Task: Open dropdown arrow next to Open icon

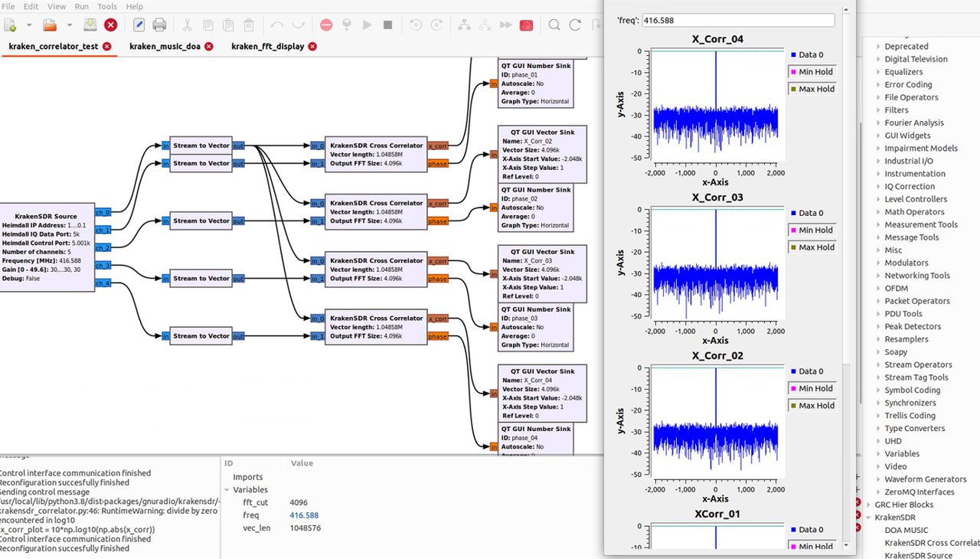Action: pyautogui.click(x=69, y=25)
